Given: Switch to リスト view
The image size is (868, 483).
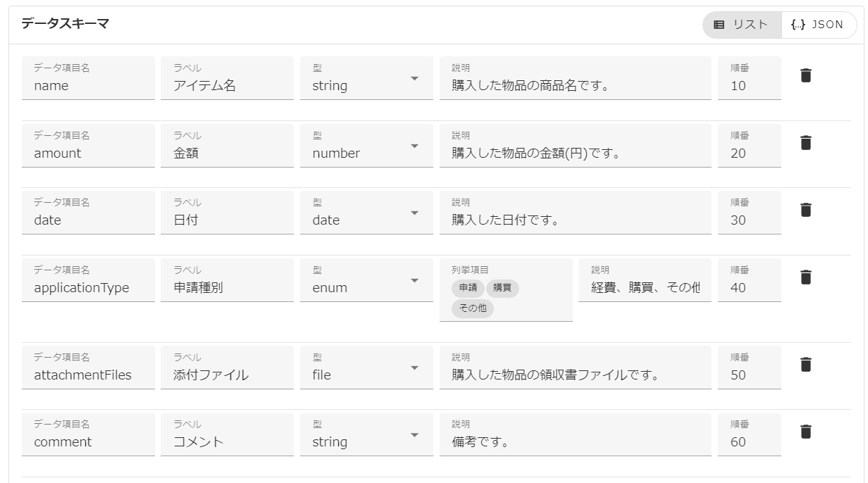Looking at the screenshot, I should coord(741,25).
